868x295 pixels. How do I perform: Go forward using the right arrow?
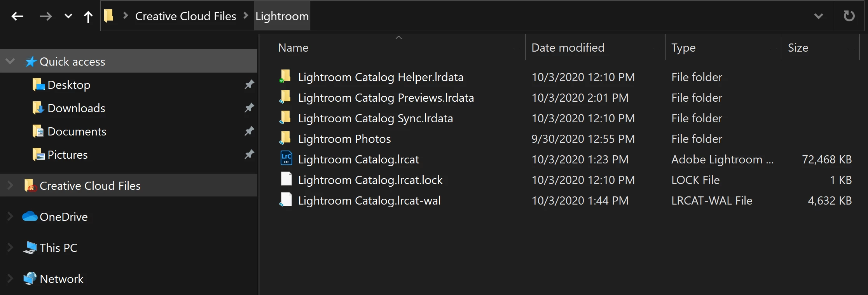pos(45,16)
